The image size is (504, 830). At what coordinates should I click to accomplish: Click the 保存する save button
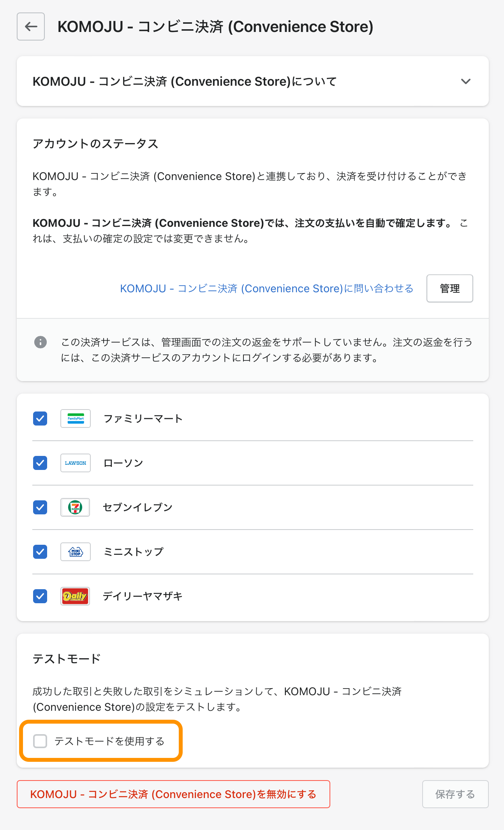[x=455, y=794]
